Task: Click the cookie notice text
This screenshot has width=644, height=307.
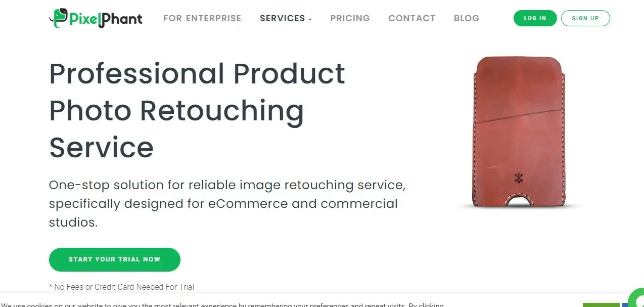Action: (222, 305)
